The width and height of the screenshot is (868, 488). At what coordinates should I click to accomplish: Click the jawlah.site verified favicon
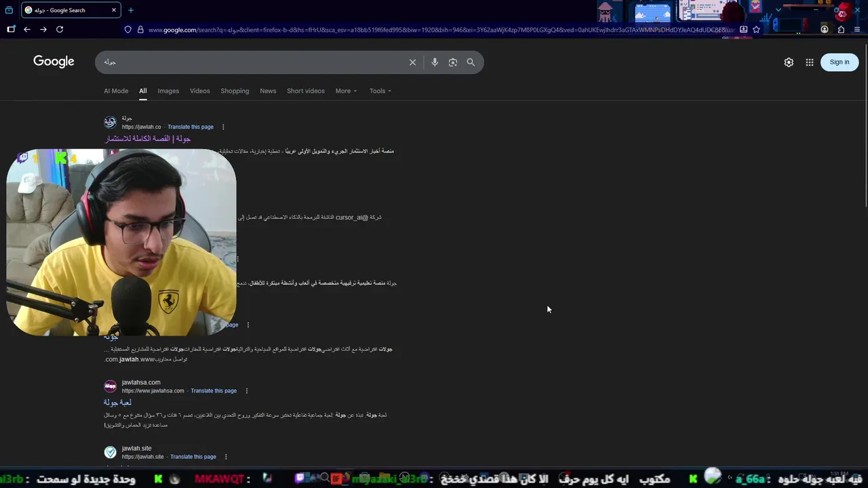pyautogui.click(x=111, y=452)
